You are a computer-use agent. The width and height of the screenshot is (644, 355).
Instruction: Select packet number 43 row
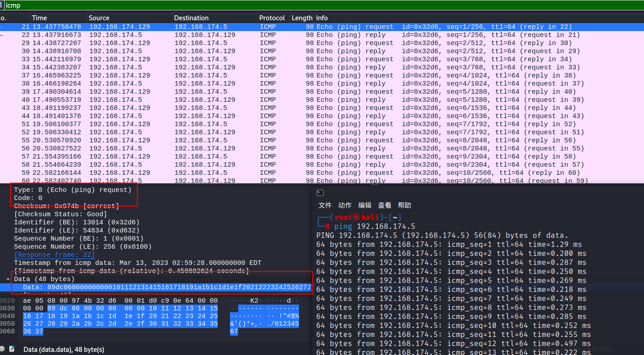click(x=322, y=108)
